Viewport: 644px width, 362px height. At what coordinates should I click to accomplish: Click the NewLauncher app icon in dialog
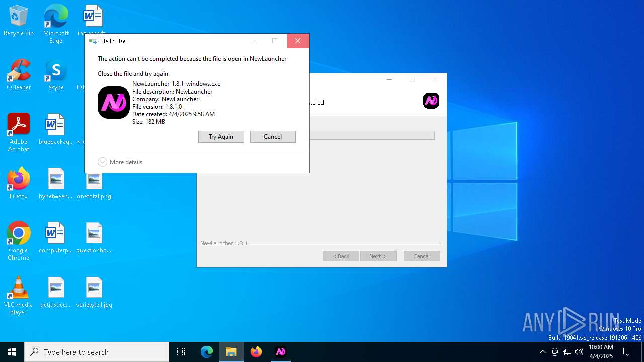pos(114,103)
